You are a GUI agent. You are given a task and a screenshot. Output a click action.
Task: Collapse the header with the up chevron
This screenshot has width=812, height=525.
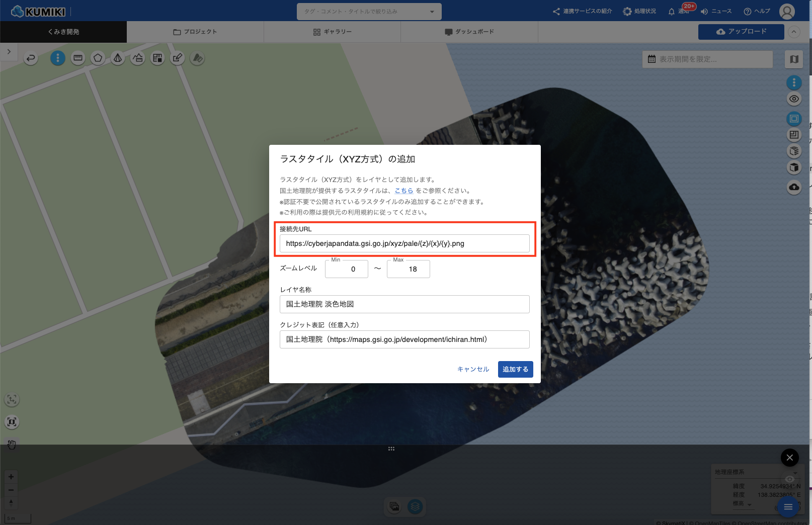(793, 32)
